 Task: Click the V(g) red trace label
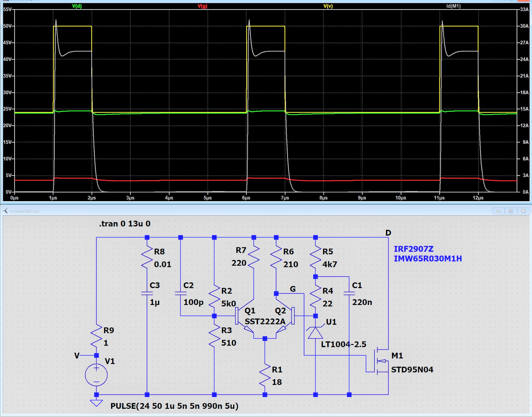click(x=202, y=6)
